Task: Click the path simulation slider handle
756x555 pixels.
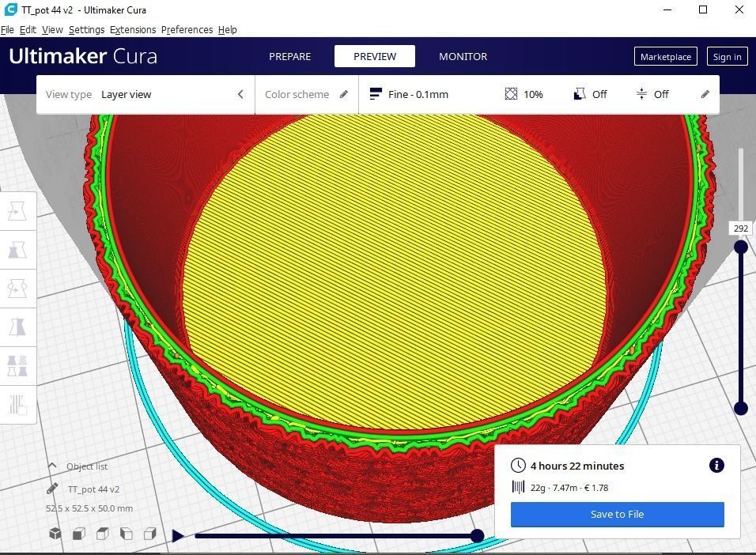Action: pyautogui.click(x=477, y=536)
